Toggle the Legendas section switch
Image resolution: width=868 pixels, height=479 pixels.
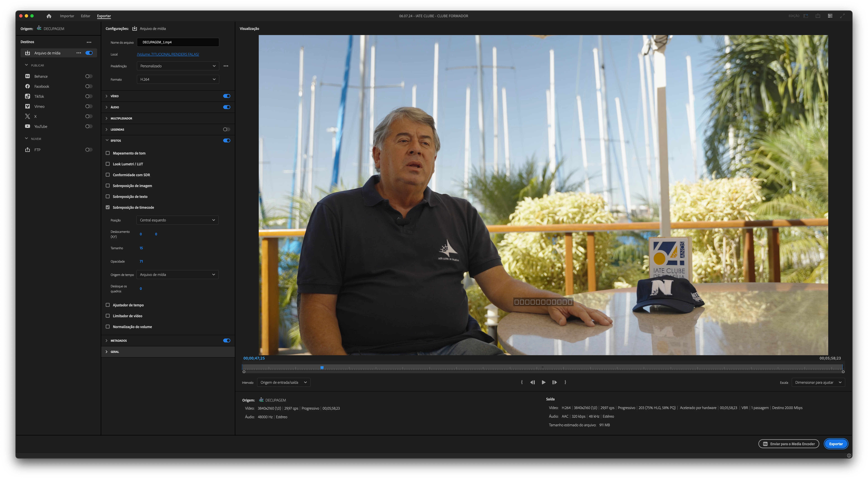coord(226,129)
